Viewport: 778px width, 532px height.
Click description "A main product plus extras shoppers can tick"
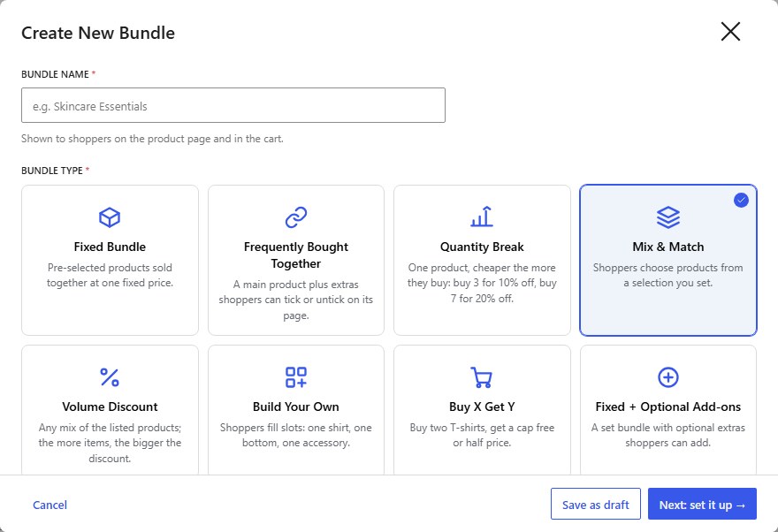[295, 300]
